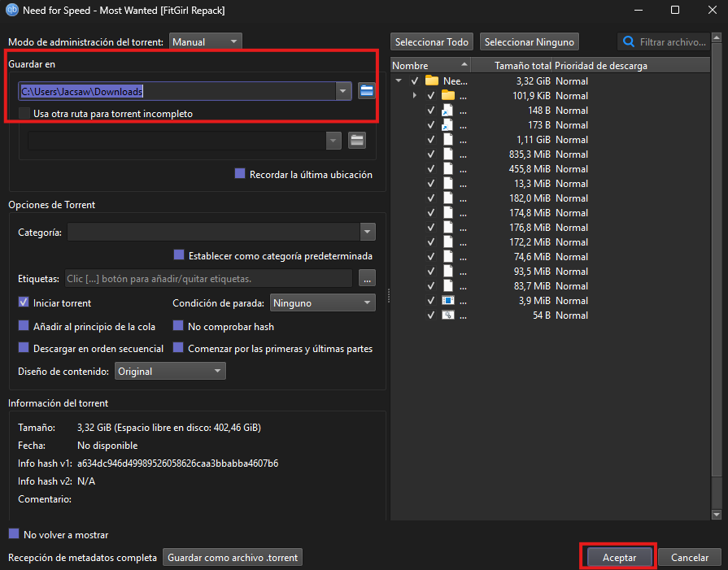Click the 93,5 MiB size cell

[532, 272]
